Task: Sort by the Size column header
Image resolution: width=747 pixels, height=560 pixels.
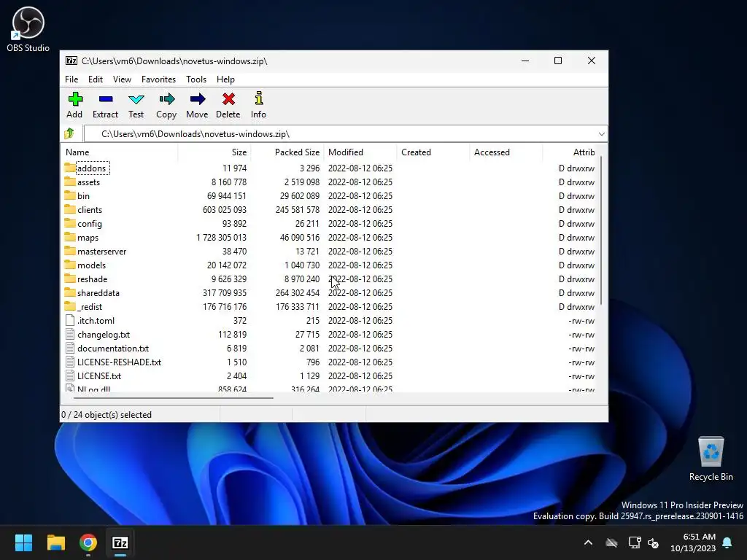Action: click(x=214, y=152)
